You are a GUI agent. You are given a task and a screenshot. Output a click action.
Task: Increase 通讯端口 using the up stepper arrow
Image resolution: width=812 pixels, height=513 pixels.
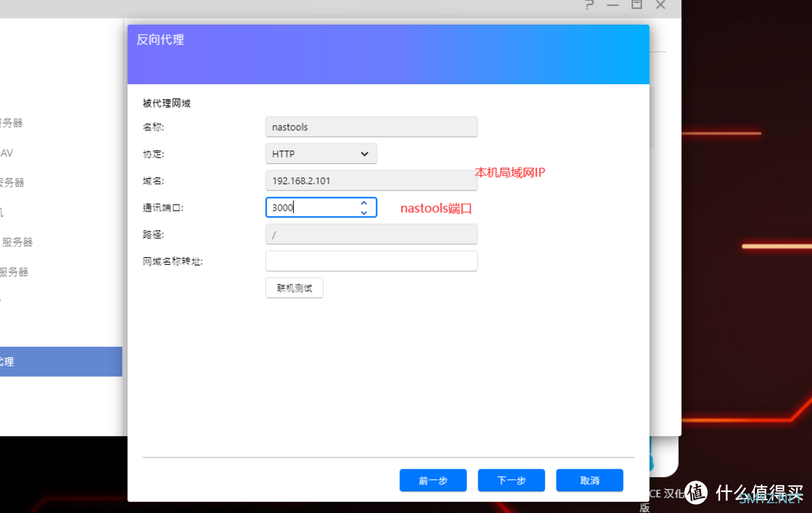(x=363, y=203)
